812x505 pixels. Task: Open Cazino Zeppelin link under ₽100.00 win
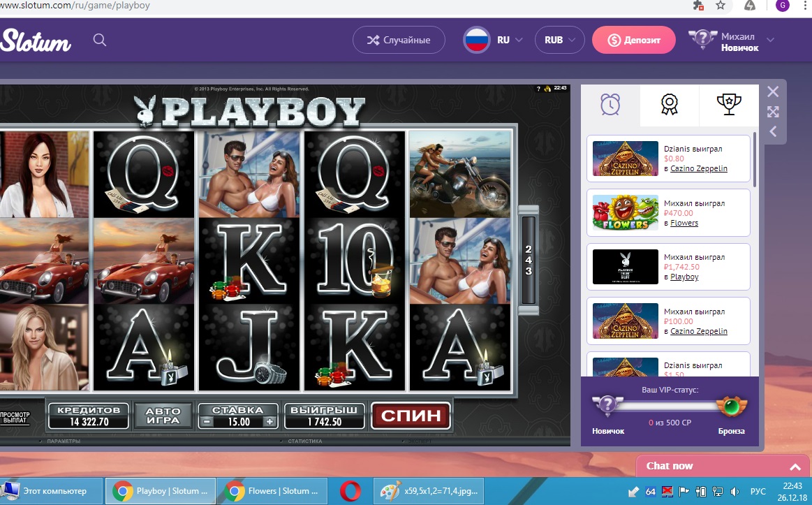699,331
